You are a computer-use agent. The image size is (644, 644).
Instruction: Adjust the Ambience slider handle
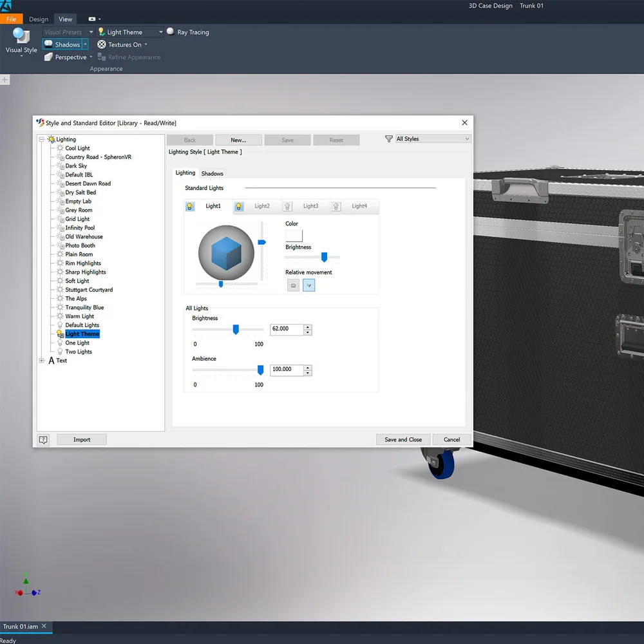(x=260, y=370)
